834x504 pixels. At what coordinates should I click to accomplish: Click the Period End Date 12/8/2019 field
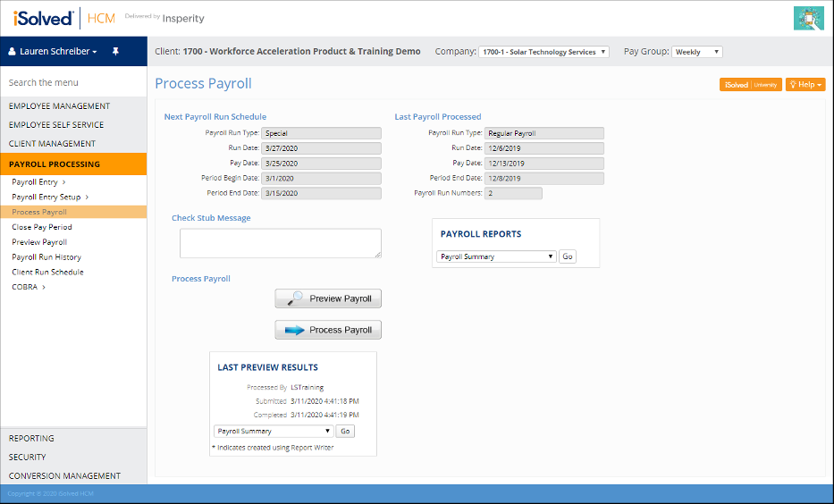[x=544, y=178]
